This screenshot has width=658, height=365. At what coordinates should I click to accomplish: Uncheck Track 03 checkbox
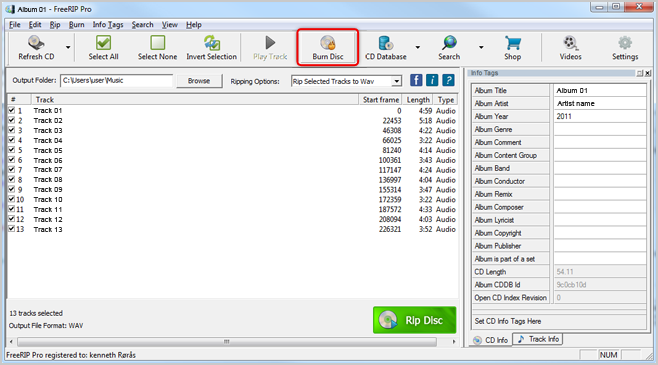click(x=12, y=130)
